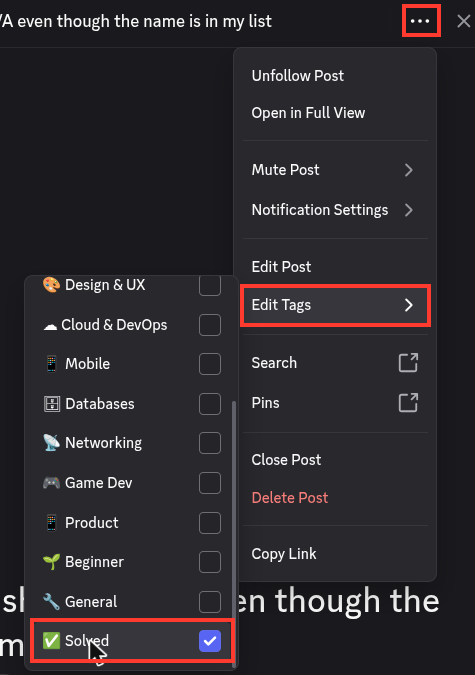Click the seedling icon beside Beginner

pyautogui.click(x=51, y=562)
